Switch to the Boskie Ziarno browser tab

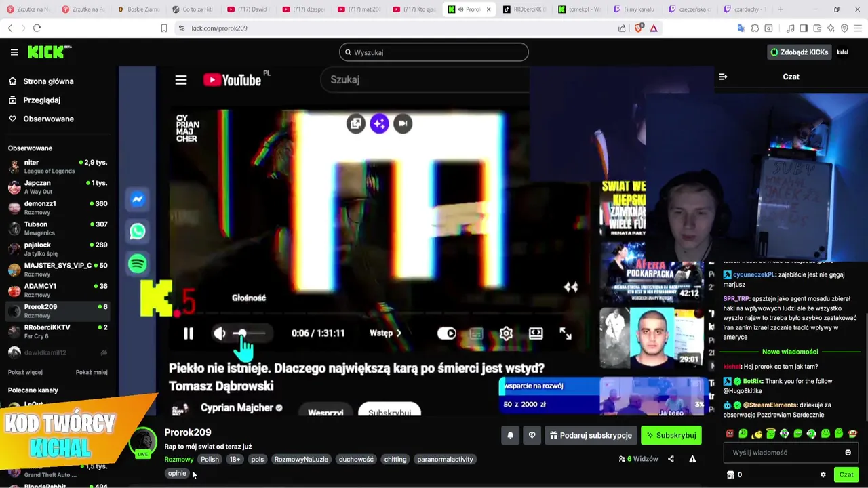point(138,9)
